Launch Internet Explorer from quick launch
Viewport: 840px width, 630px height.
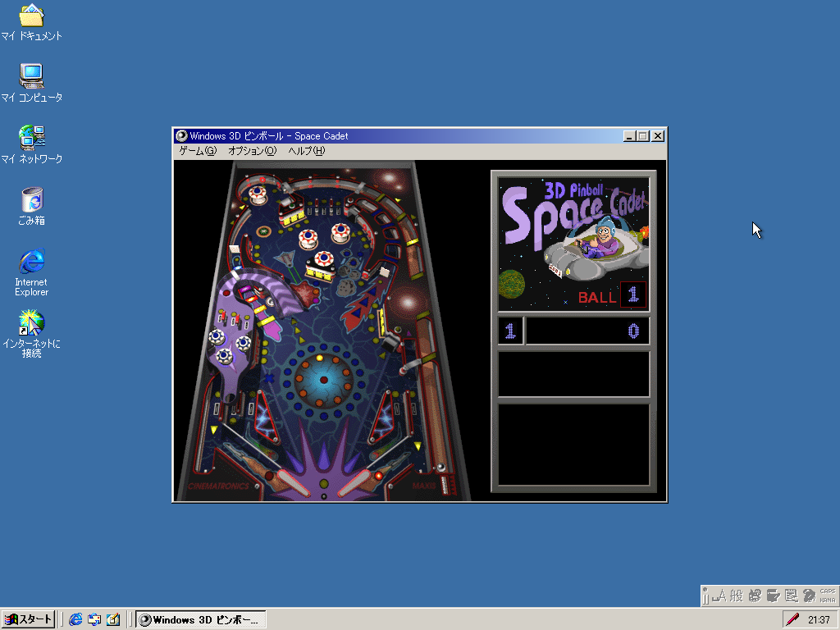[x=75, y=620]
